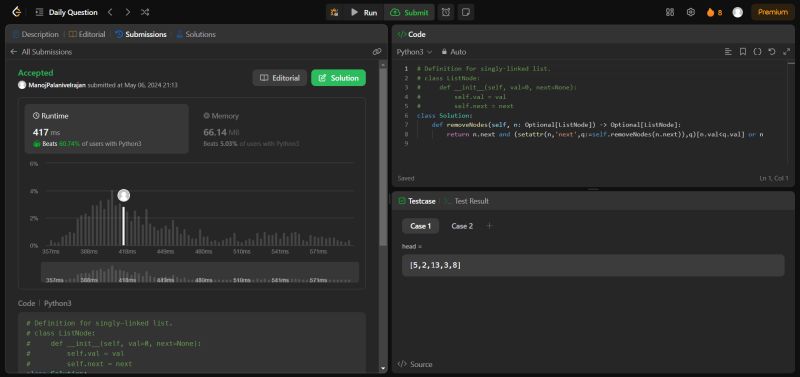Click the runtime distribution range selector strip
This screenshot has height=377, width=800.
pyautogui.click(x=200, y=272)
